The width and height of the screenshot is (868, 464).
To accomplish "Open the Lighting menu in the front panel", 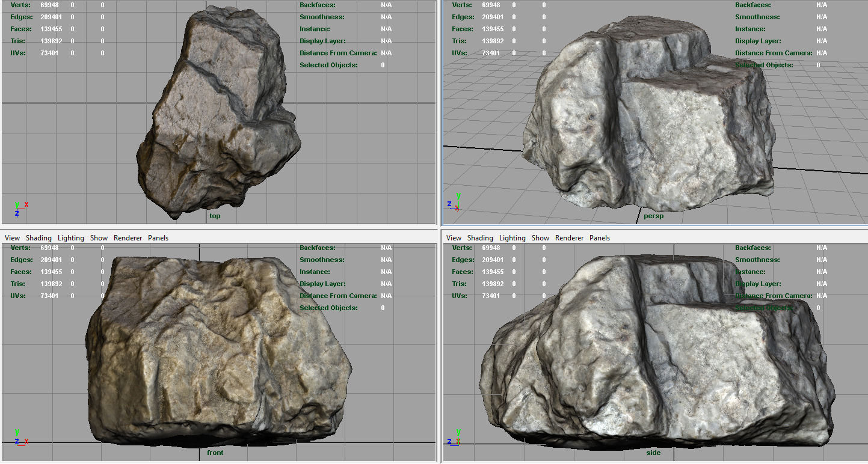I will [70, 238].
